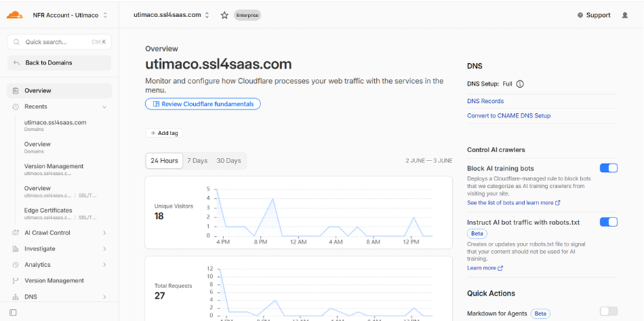Click Back to Domains button

(59, 63)
